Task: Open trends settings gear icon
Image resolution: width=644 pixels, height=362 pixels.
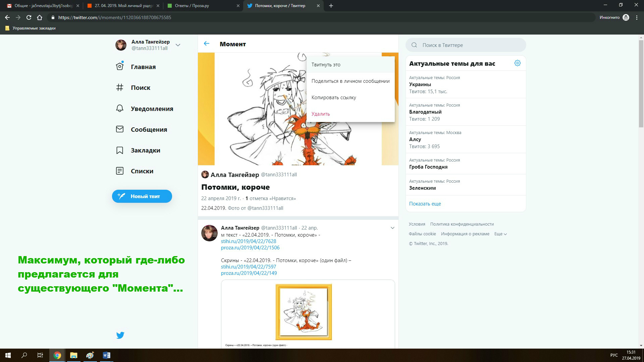Action: pyautogui.click(x=518, y=63)
